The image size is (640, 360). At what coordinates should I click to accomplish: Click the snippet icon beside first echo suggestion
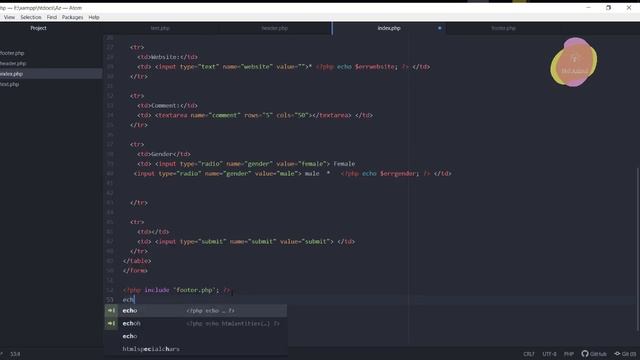click(x=111, y=311)
